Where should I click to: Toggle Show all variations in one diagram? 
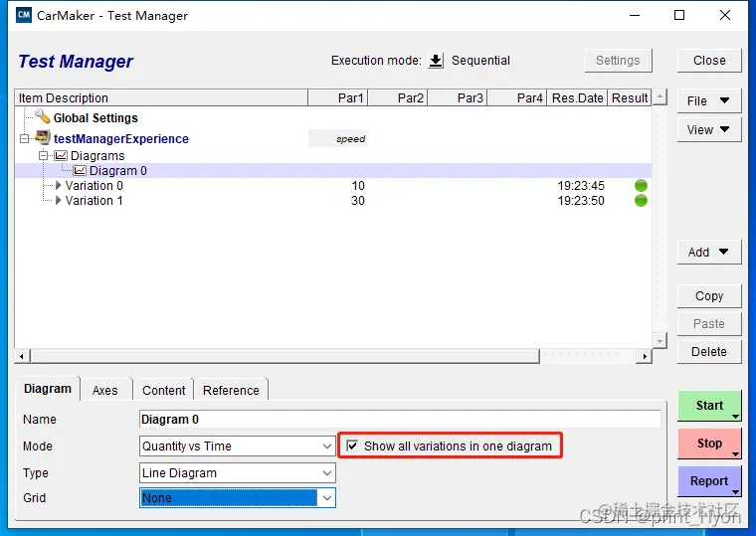click(352, 446)
